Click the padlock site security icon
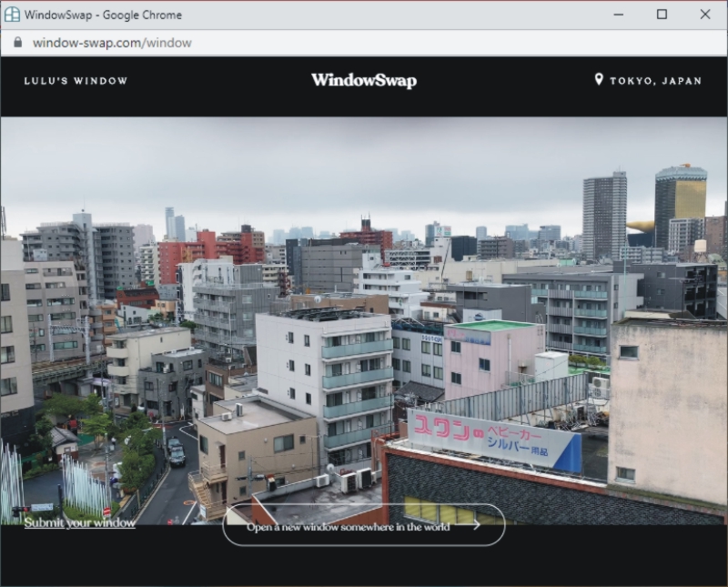Viewport: 728px width, 587px height. 16,43
